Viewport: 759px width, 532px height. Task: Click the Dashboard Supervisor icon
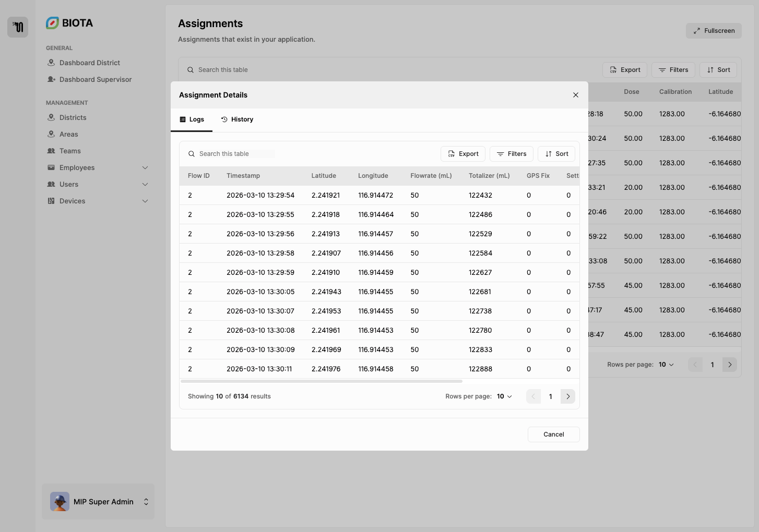51,79
